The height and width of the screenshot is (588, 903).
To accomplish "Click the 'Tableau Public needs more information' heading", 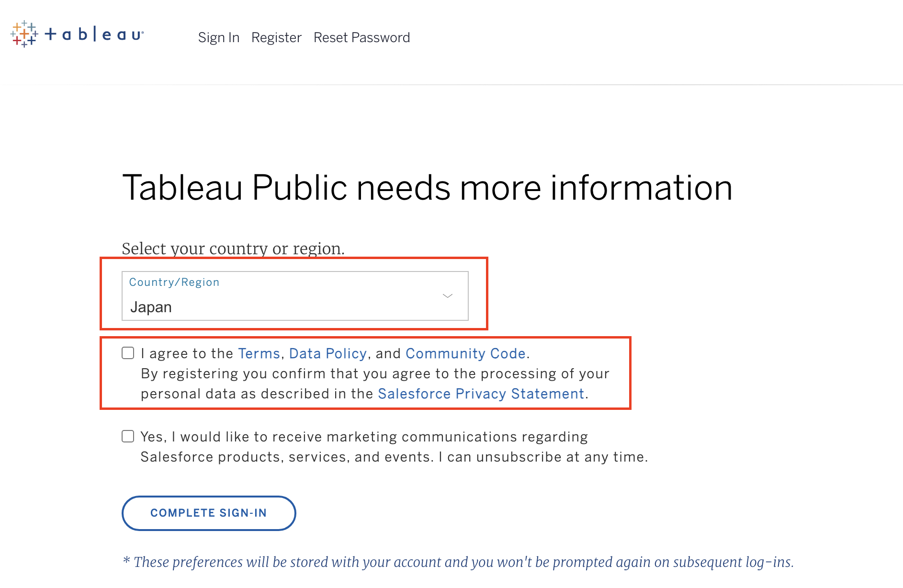I will pyautogui.click(x=427, y=187).
